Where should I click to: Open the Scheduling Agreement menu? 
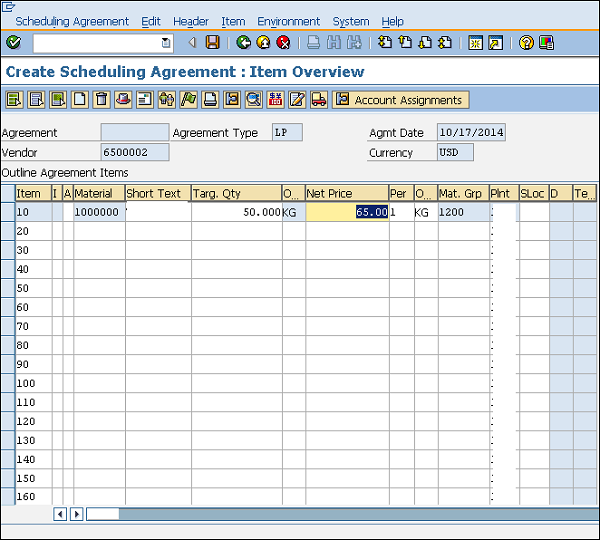(72, 21)
